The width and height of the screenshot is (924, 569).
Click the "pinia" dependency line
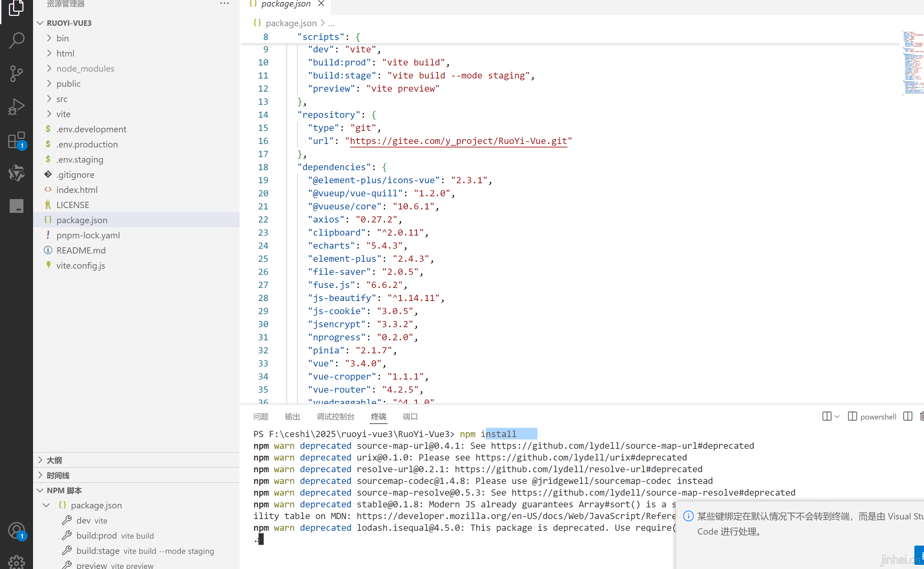point(353,350)
